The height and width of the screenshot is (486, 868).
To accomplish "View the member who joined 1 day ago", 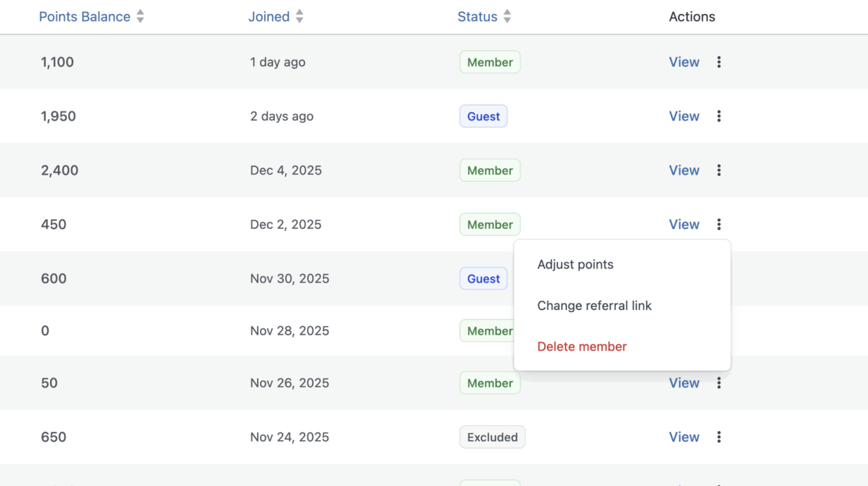I will pyautogui.click(x=684, y=62).
